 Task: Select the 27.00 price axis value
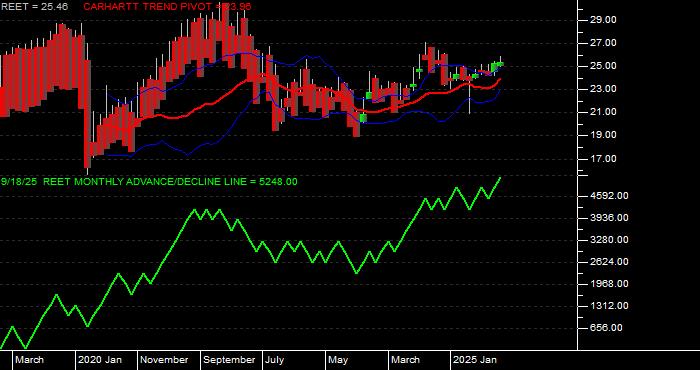coord(603,43)
